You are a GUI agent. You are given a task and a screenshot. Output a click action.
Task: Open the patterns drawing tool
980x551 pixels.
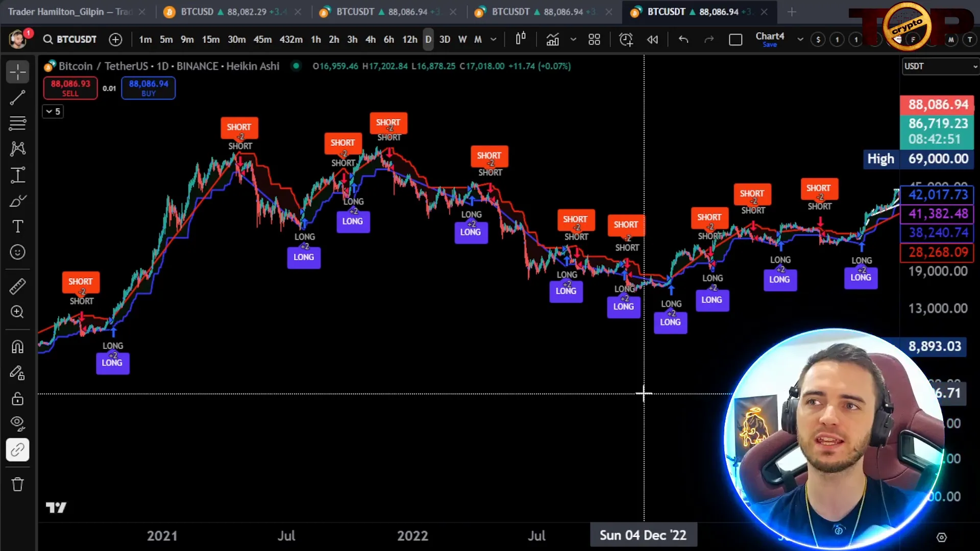click(x=17, y=148)
